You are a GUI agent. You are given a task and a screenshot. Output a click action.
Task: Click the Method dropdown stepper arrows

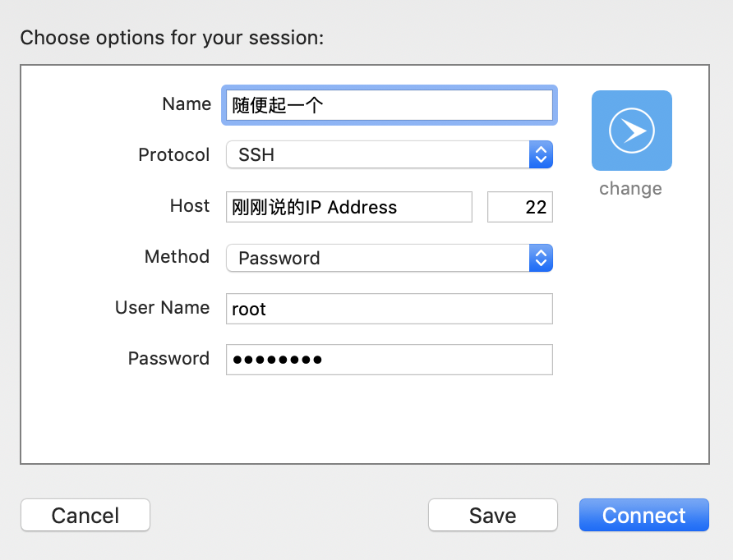click(541, 258)
